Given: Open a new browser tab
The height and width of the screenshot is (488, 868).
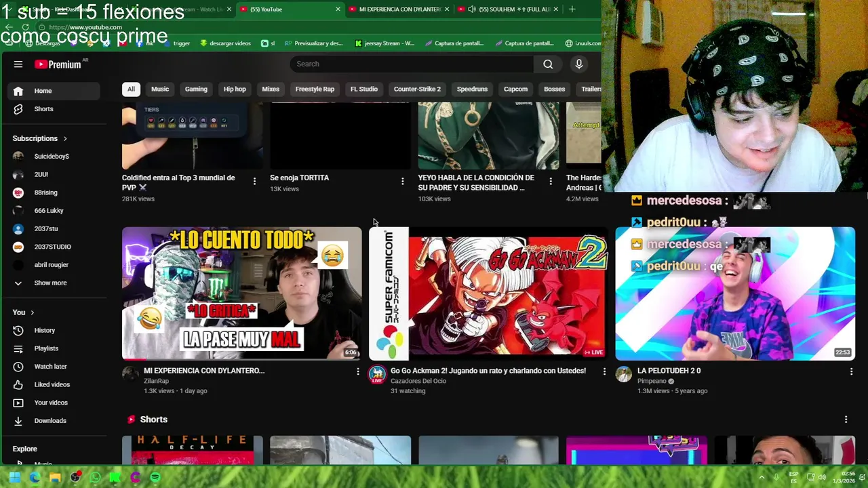Looking at the screenshot, I should (x=572, y=9).
